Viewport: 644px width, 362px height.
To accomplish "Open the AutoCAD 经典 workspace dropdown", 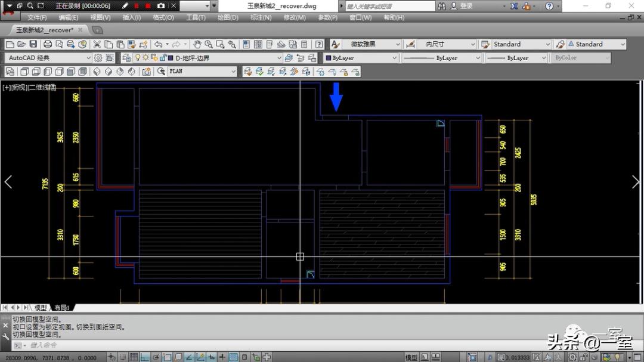I will (89, 58).
